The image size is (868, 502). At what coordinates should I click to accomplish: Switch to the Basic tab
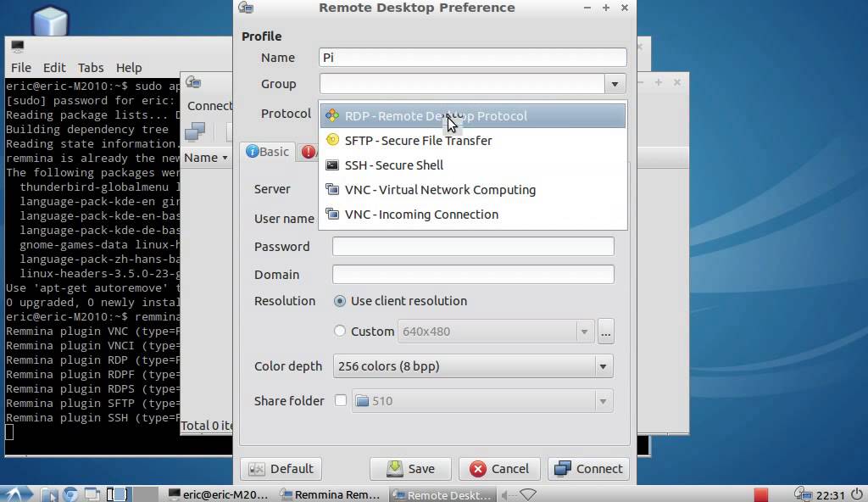tap(268, 152)
